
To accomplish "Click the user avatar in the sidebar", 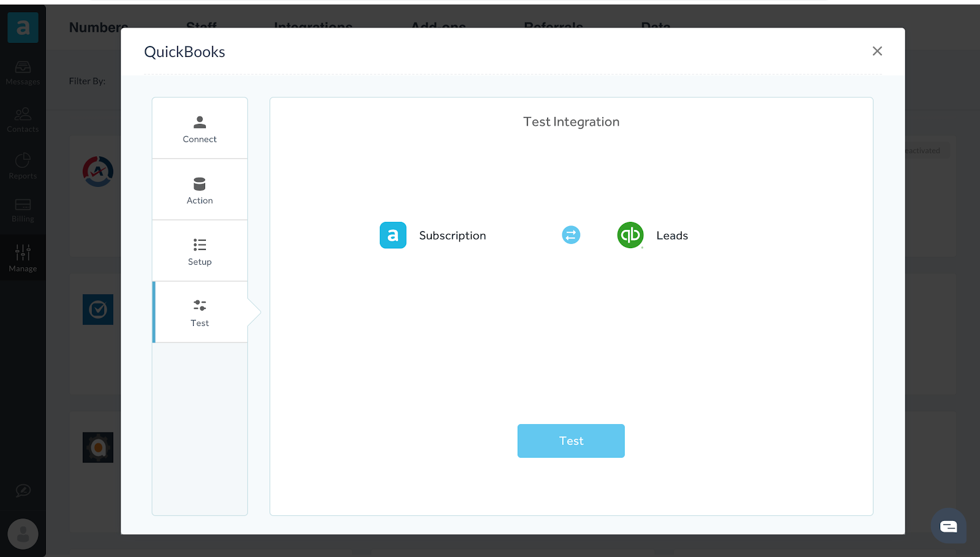I will (23, 534).
